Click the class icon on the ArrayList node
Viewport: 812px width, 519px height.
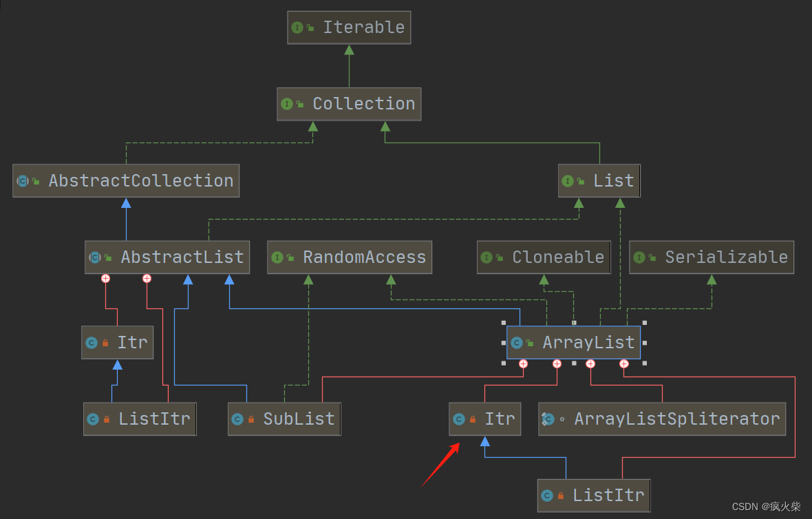point(517,342)
